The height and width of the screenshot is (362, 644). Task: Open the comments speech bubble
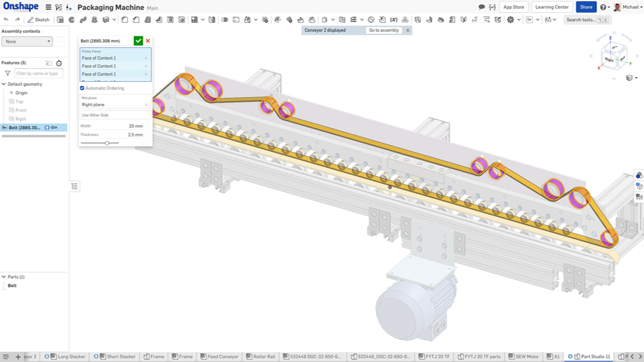tap(481, 7)
